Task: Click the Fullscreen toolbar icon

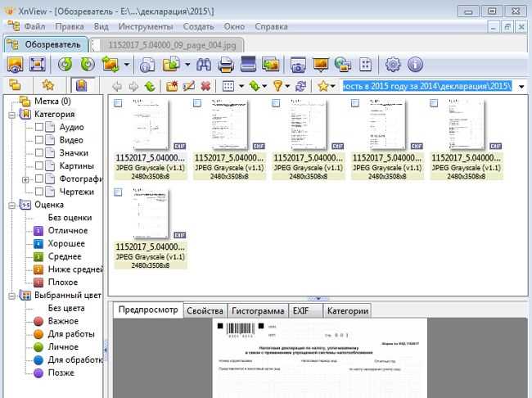Action: (x=38, y=65)
